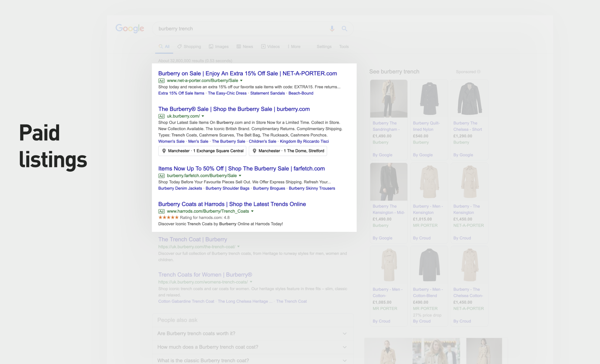Viewport: 600px width, 364px height.
Task: Click the Burberry Skinny Trousers sitelink
Action: (x=312, y=188)
